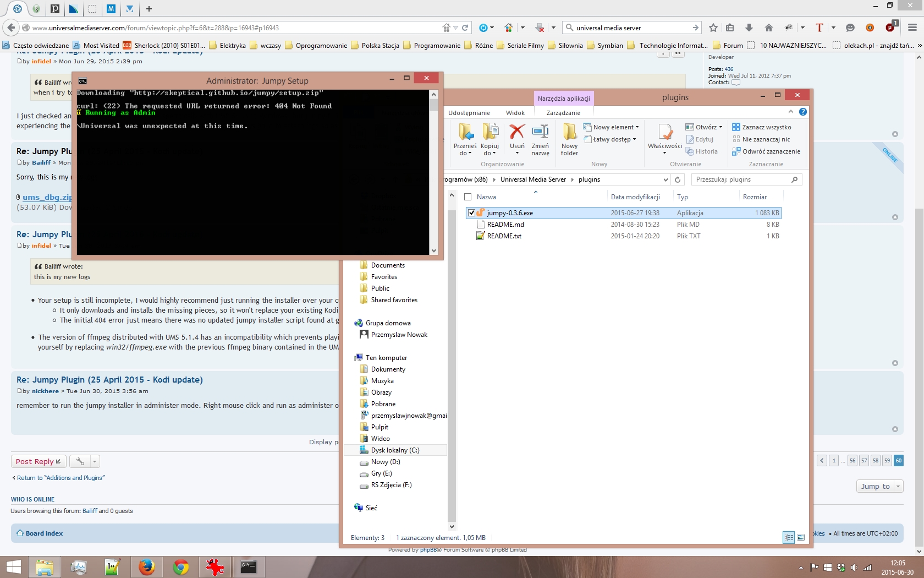Open the Nowy element dropdown

(x=611, y=127)
